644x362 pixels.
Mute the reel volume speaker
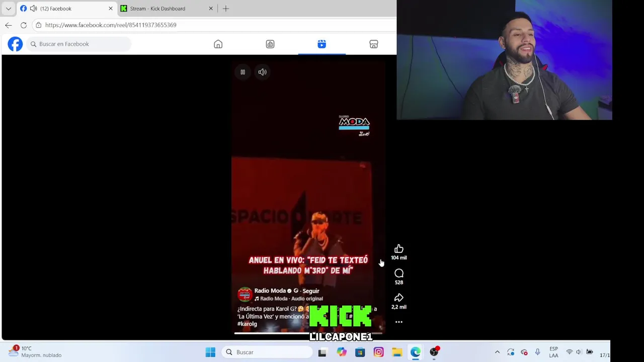(262, 72)
